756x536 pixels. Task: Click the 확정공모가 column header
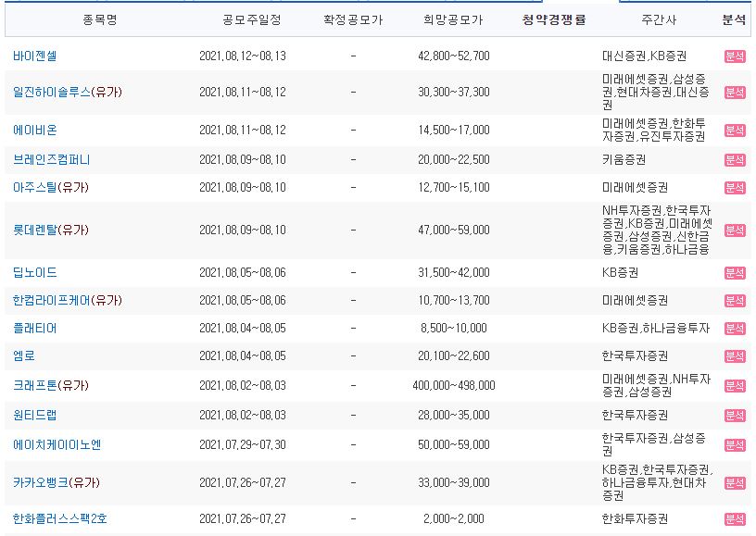(x=353, y=19)
